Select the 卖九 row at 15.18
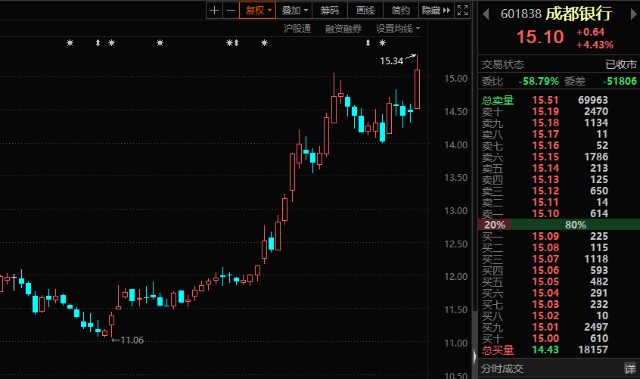 pyautogui.click(x=559, y=123)
